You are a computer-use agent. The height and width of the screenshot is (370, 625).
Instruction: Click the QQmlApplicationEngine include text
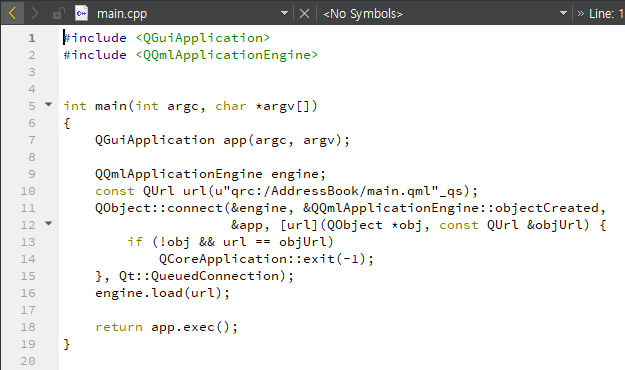click(x=226, y=55)
